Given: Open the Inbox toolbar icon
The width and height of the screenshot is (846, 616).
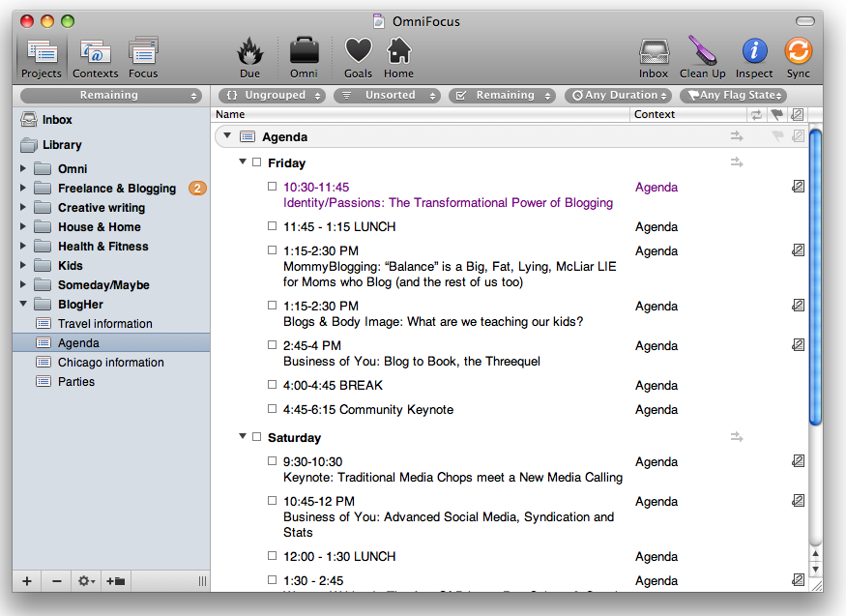Looking at the screenshot, I should point(654,58).
